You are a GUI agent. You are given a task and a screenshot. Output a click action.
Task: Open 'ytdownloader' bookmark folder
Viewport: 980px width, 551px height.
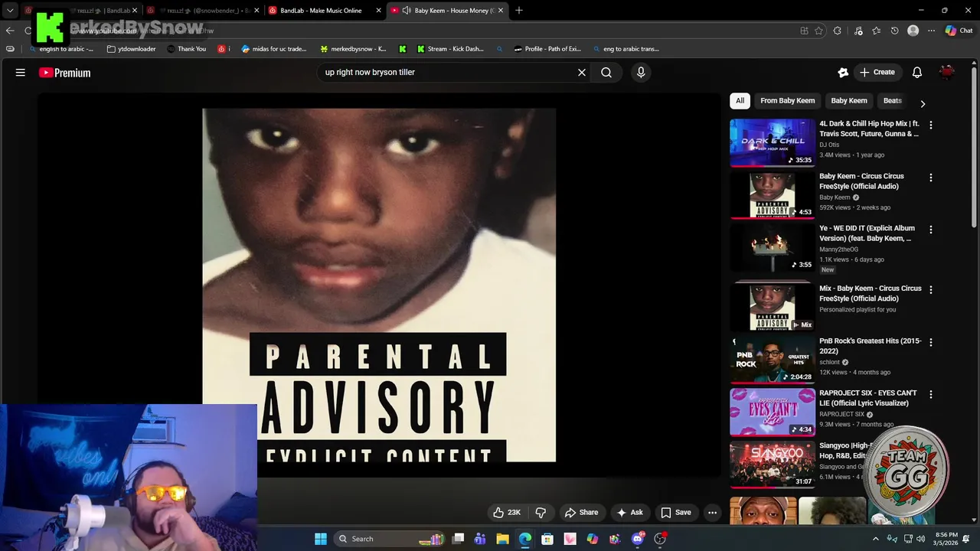pos(131,49)
